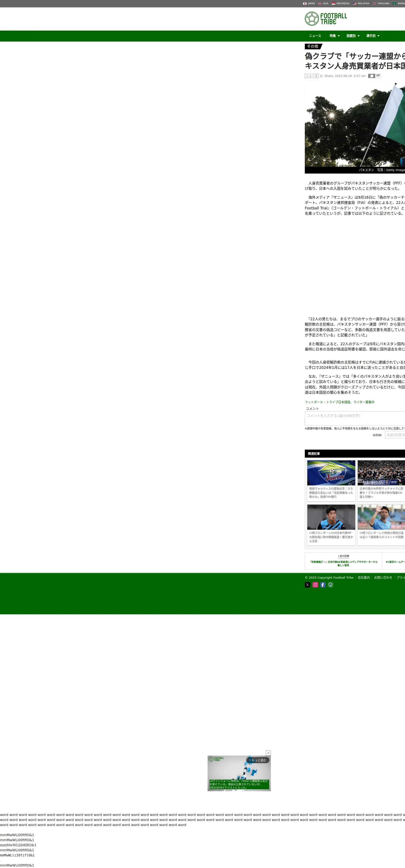Click the その他 category tag
Image resolution: width=405 pixels, height=868 pixels.
(313, 46)
